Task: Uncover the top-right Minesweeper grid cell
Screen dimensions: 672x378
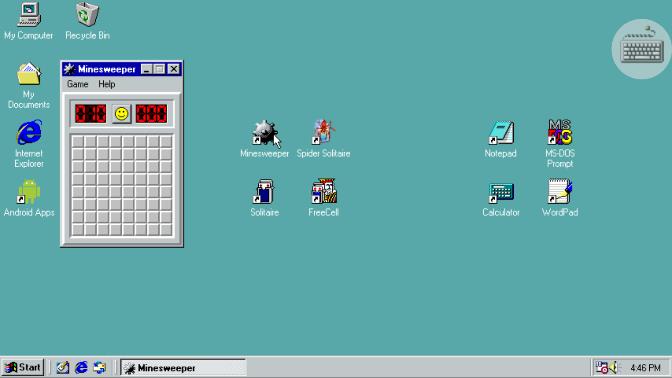Action: click(x=166, y=141)
